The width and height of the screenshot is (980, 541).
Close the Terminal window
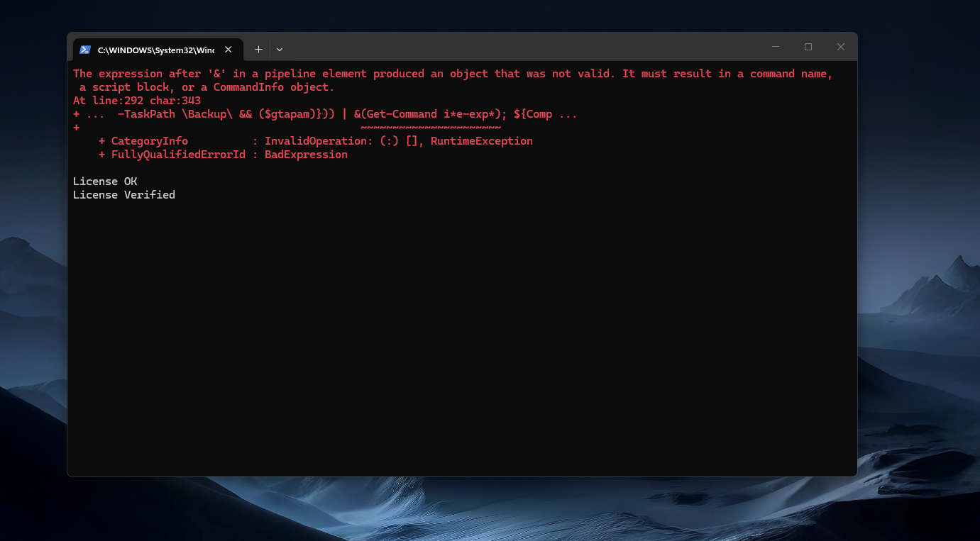pos(841,47)
